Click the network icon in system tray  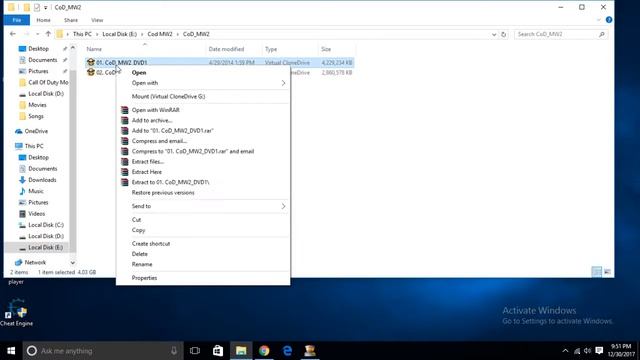tap(577, 351)
